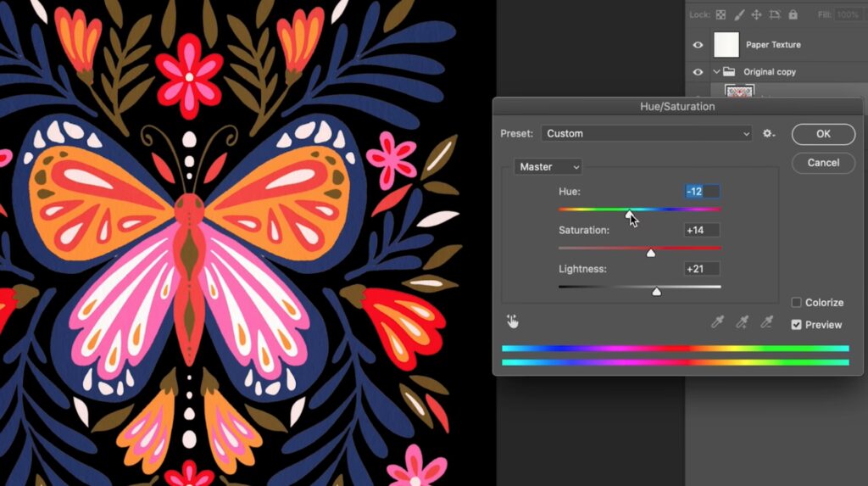
Task: Click the Lightness value field
Action: (702, 269)
